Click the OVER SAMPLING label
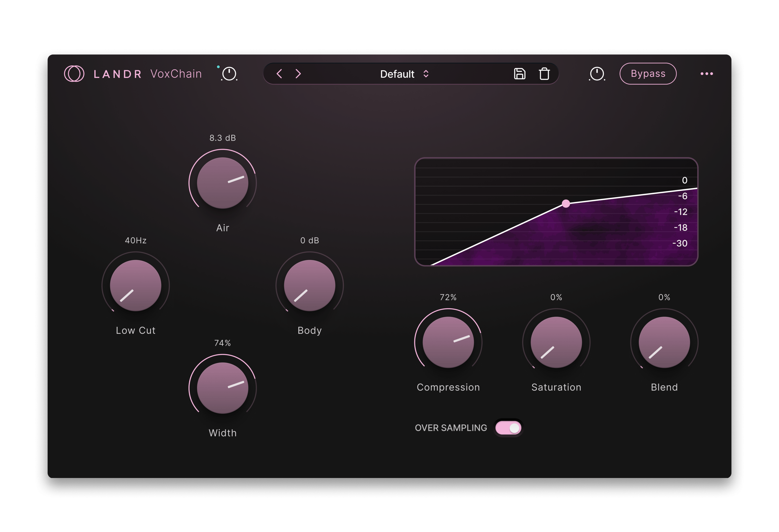Viewport: 779px width, 532px height. pyautogui.click(x=451, y=428)
